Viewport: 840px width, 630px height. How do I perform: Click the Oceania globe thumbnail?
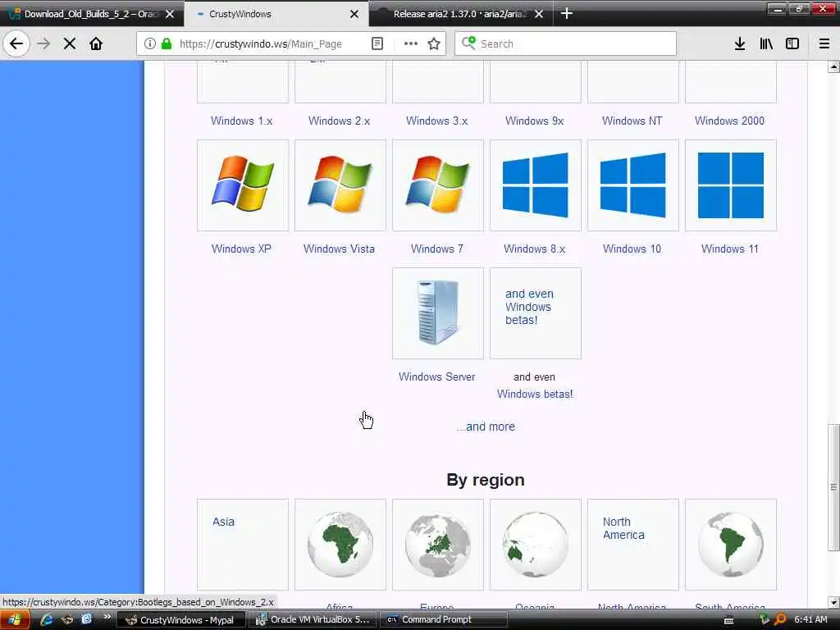[535, 545]
